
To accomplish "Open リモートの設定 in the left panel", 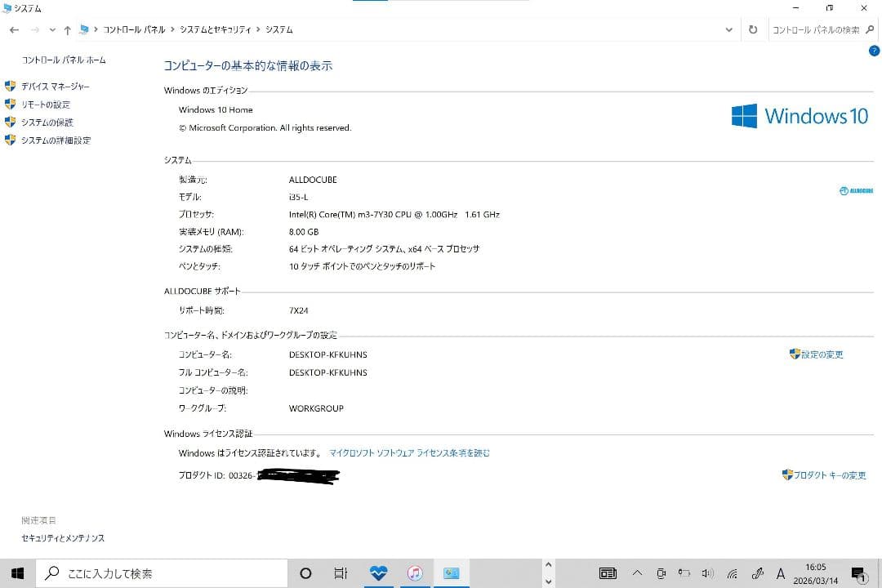I will [x=46, y=105].
